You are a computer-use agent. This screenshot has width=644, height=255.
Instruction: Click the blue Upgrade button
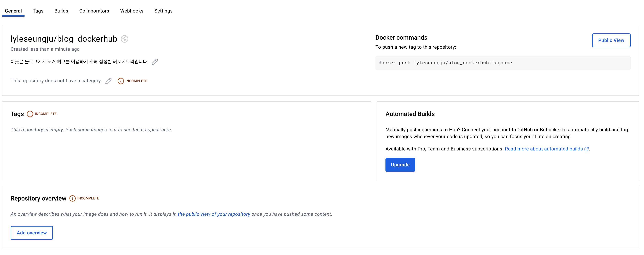(x=400, y=165)
